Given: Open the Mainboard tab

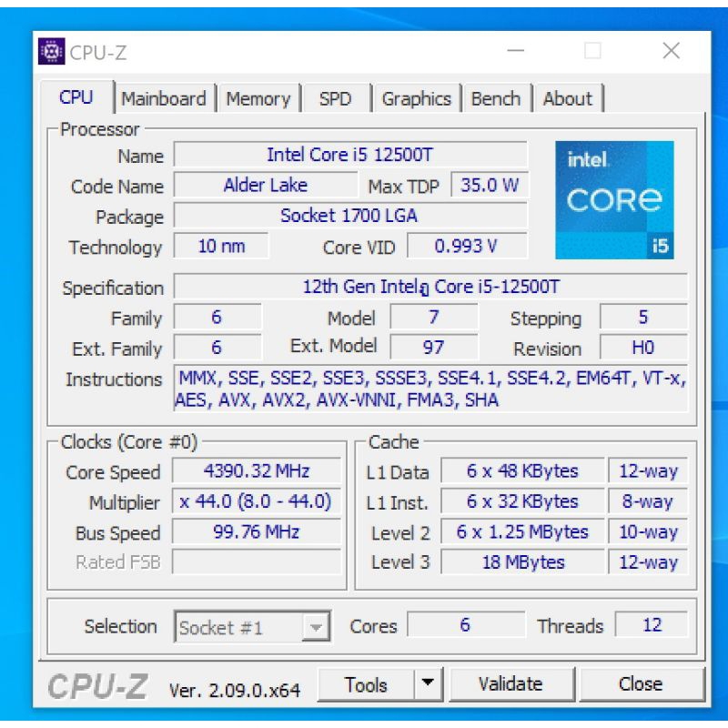Looking at the screenshot, I should coord(164,99).
